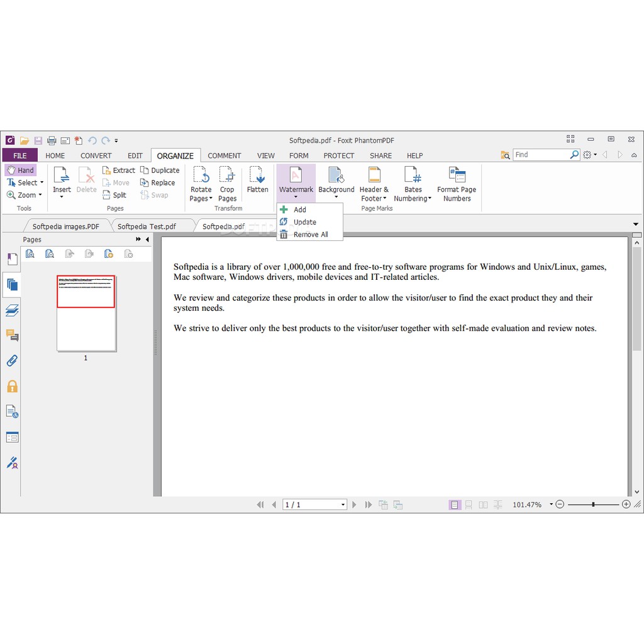The height and width of the screenshot is (644, 644).
Task: Click the zoom in plus button
Action: tap(626, 504)
